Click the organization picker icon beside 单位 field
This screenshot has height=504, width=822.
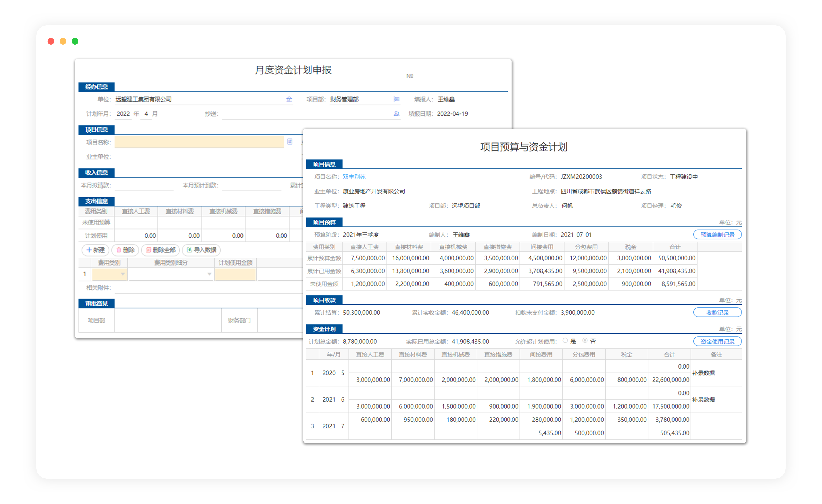[289, 99]
